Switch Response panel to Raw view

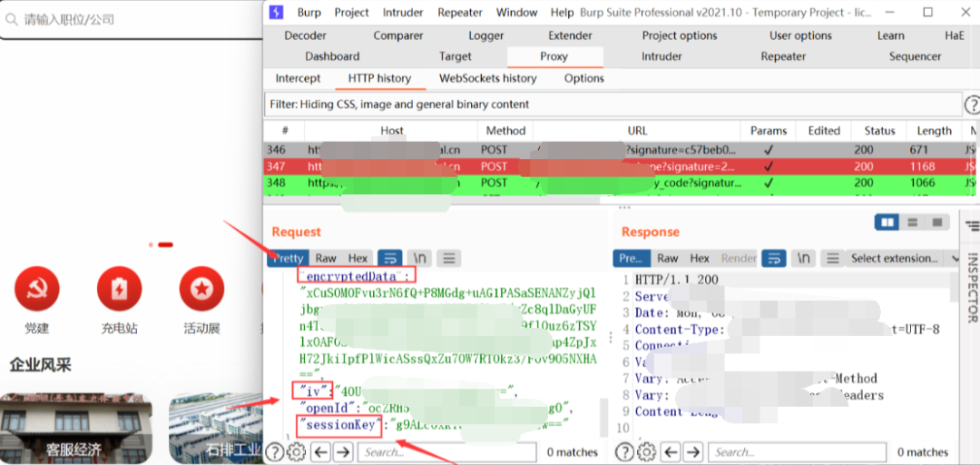668,258
